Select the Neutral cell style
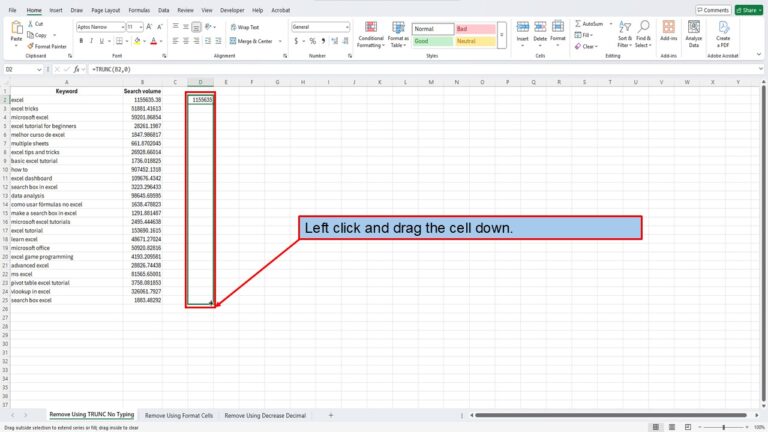Screen dimensions: 768x432 pos(475,41)
